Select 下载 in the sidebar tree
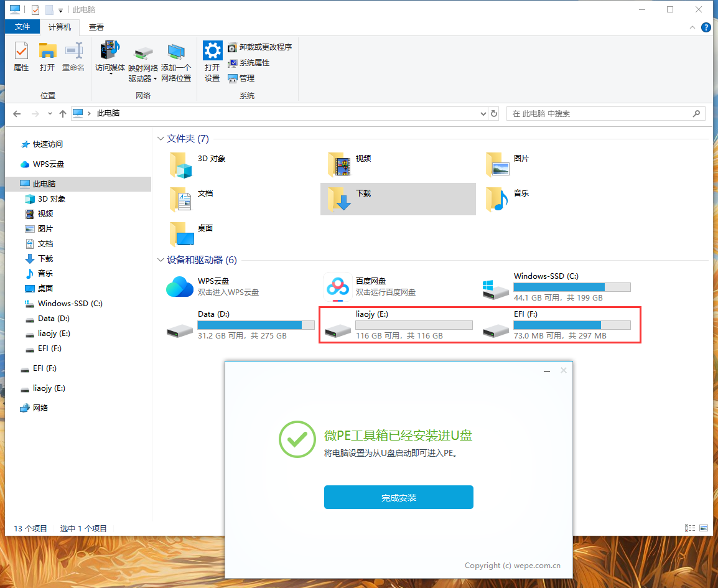The height and width of the screenshot is (588, 718). [x=39, y=259]
